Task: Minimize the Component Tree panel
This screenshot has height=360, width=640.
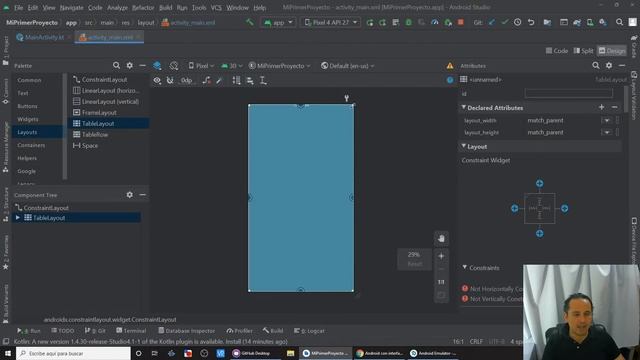Action: (142, 195)
